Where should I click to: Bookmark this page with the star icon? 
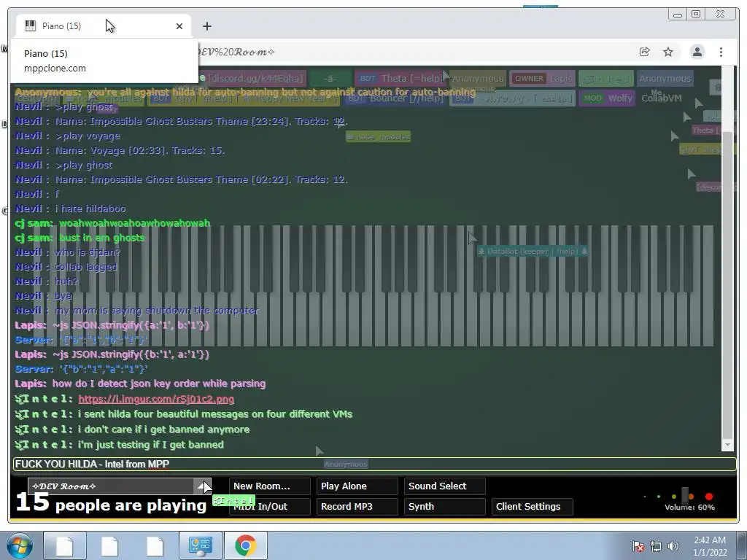coord(668,52)
